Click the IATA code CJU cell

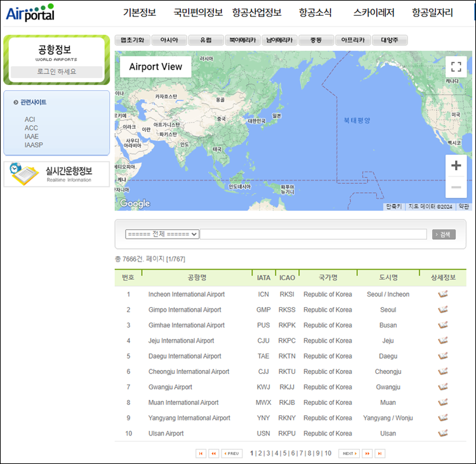(263, 341)
